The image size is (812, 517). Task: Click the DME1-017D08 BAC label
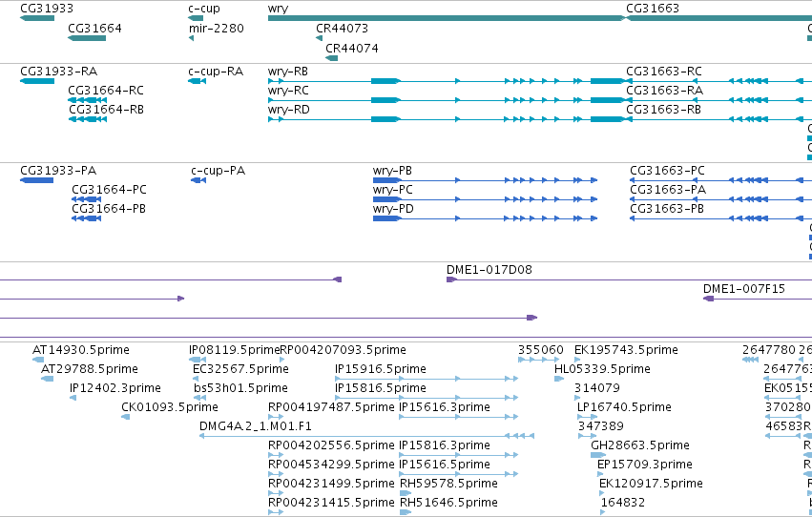coord(489,270)
